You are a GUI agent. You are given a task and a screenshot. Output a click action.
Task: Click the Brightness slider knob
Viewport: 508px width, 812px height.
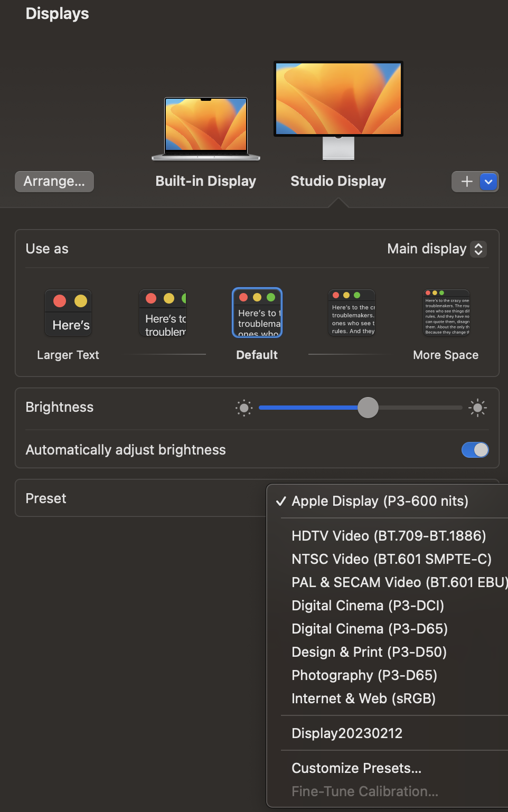[368, 408]
